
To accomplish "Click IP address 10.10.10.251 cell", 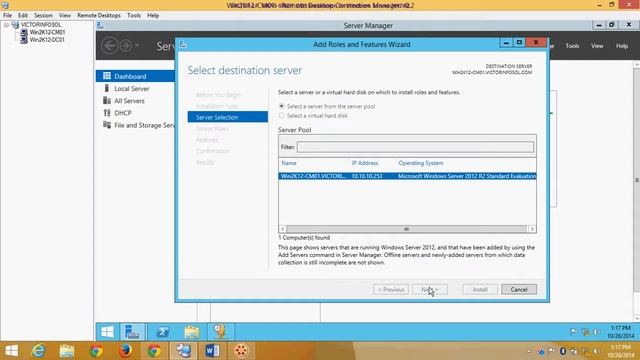I will [x=367, y=176].
